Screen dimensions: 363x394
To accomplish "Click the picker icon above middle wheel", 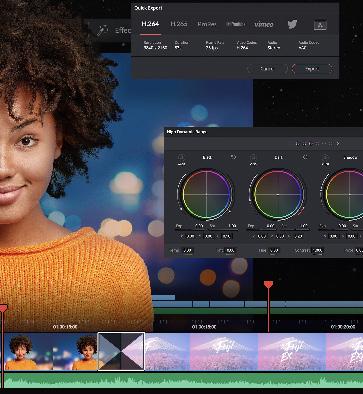I will 253,157.
